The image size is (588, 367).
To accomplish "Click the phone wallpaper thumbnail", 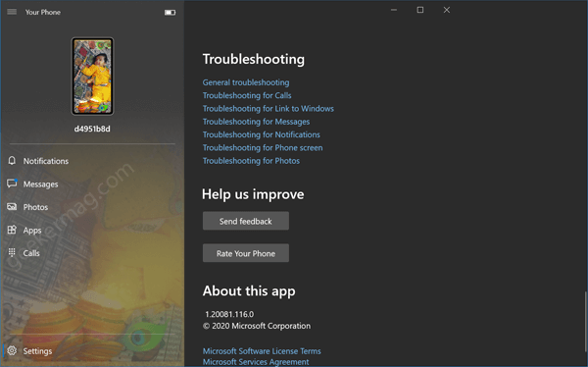I will [x=93, y=77].
